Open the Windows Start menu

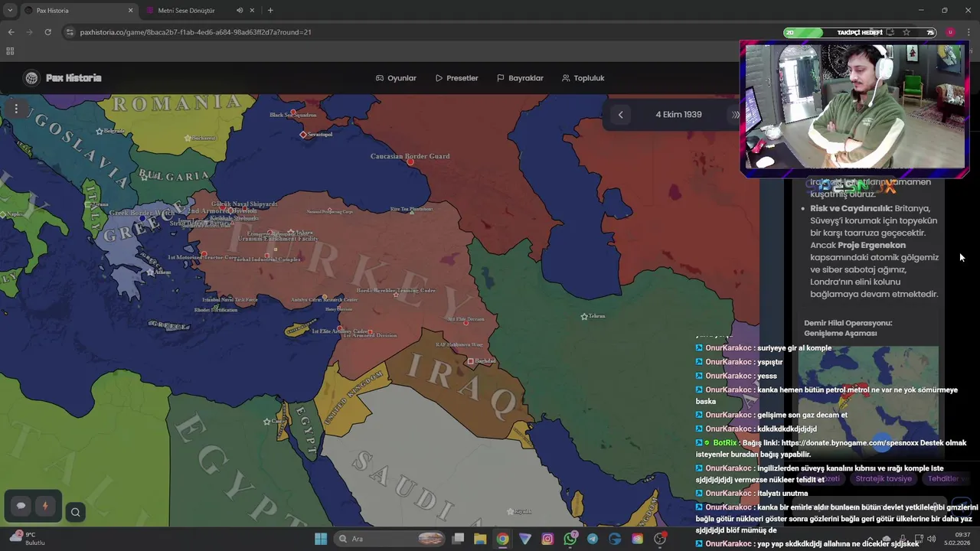point(321,539)
